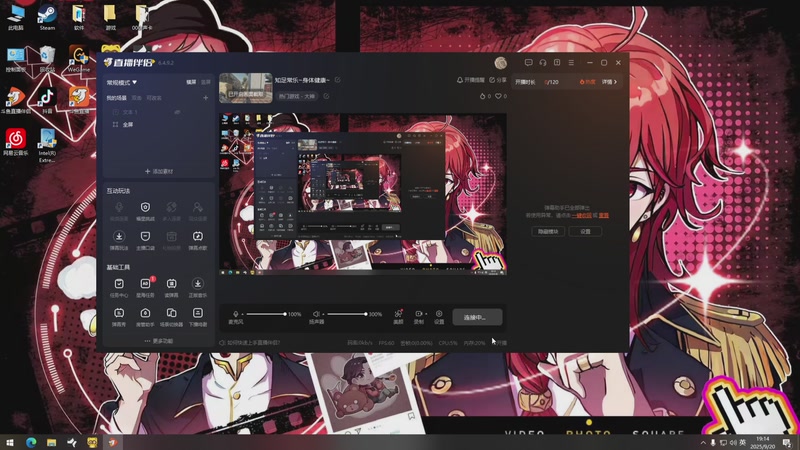Open 抖音 TikTok desktop shortcut
The image size is (800, 450).
tap(47, 99)
